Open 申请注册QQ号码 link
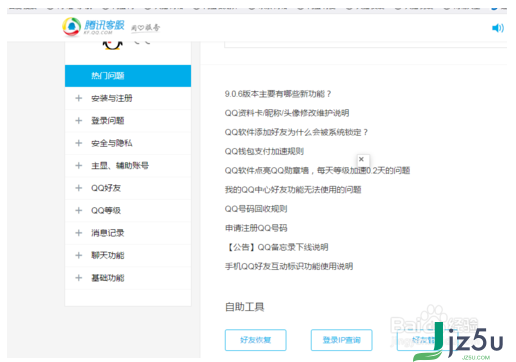This screenshot has width=516, height=362. [256, 228]
